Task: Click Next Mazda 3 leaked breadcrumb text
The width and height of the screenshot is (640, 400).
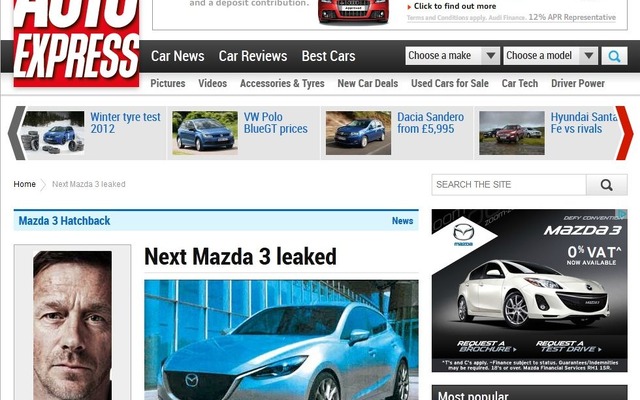Action: click(89, 184)
